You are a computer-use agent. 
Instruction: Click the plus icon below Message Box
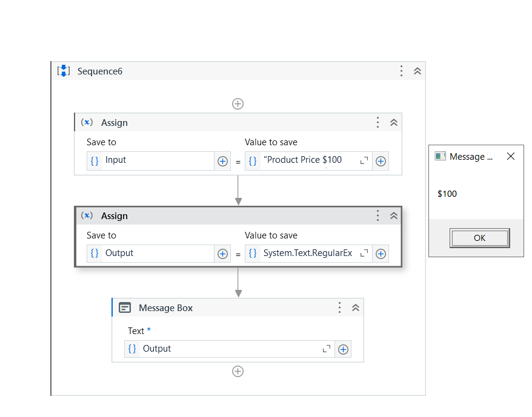point(238,371)
